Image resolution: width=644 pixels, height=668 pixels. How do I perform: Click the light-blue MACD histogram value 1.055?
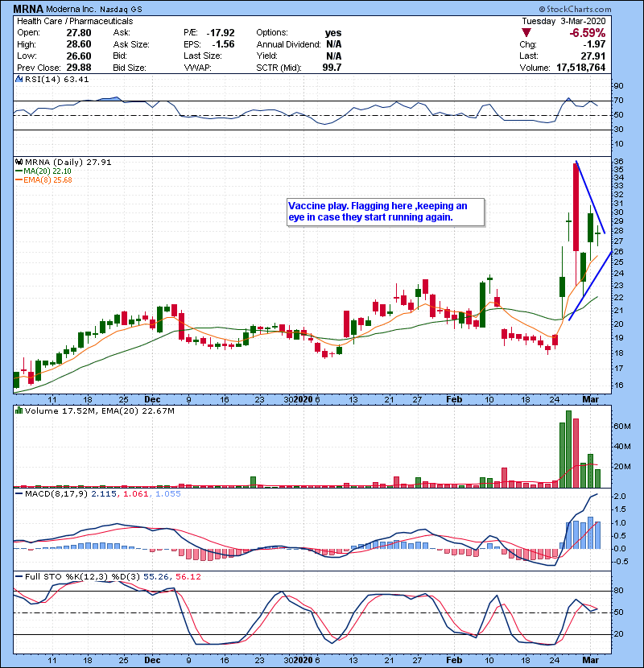[168, 494]
